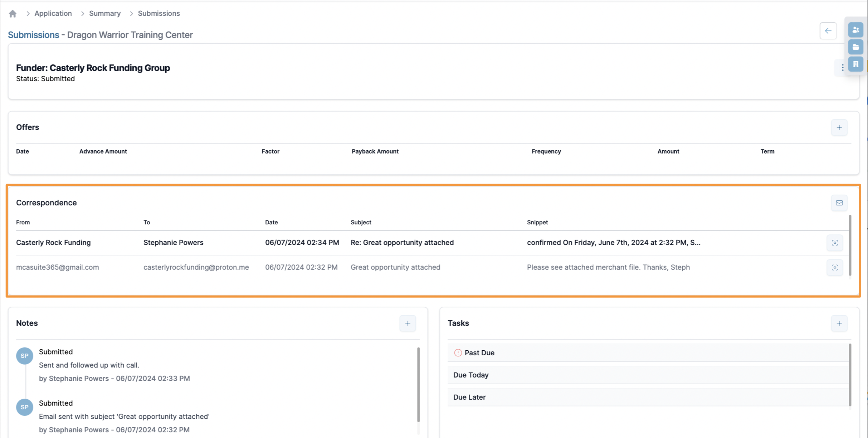Open the contacts icon in right sidebar
The image size is (868, 438).
(855, 30)
